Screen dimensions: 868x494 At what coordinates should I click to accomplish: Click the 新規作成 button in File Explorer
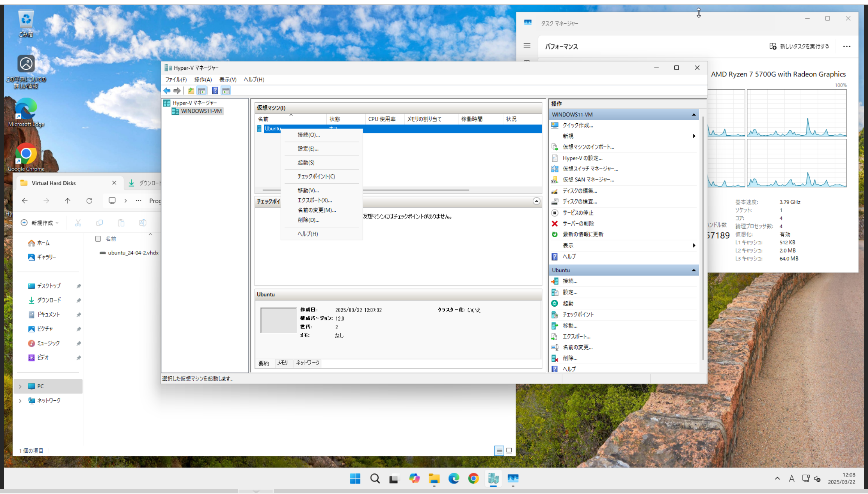click(40, 223)
